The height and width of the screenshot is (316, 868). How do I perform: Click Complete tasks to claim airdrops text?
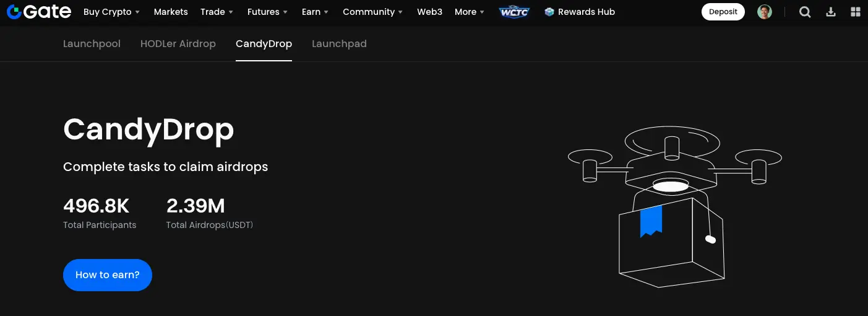[x=166, y=167]
